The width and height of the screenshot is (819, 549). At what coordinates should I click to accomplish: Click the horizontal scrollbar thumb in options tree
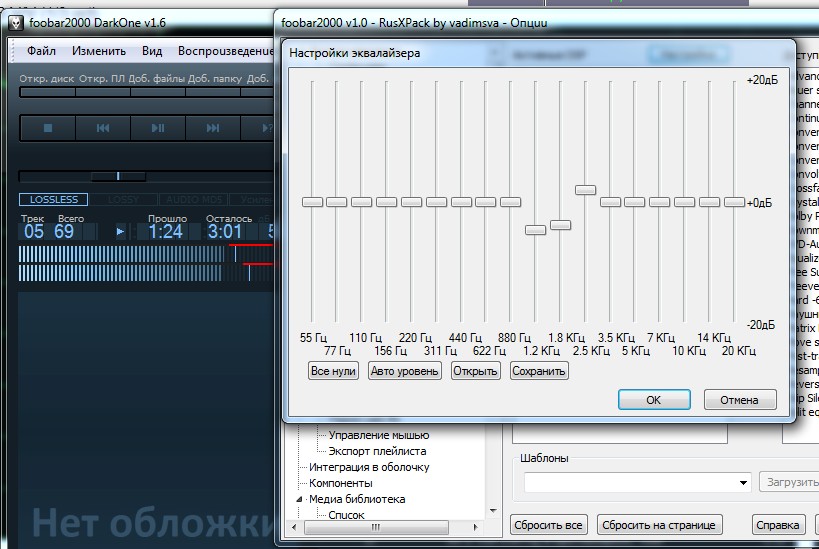(376, 527)
